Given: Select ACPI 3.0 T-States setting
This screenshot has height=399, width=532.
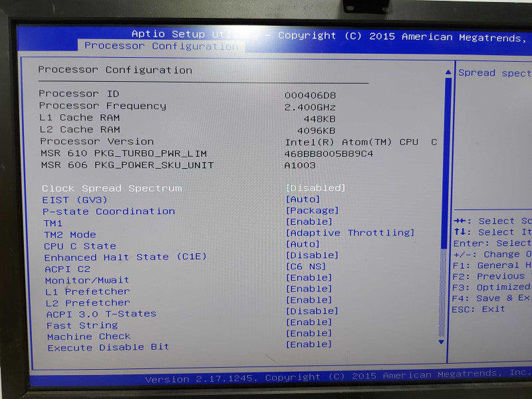Looking at the screenshot, I should tap(102, 314).
